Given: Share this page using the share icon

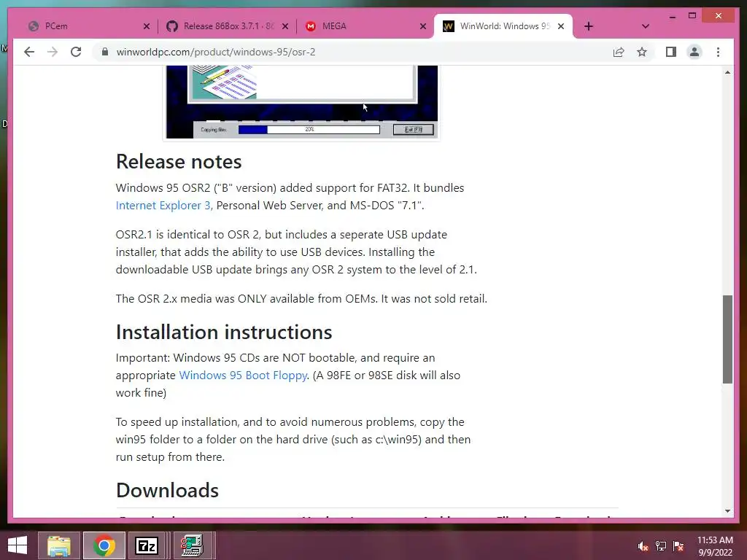Looking at the screenshot, I should (619, 52).
